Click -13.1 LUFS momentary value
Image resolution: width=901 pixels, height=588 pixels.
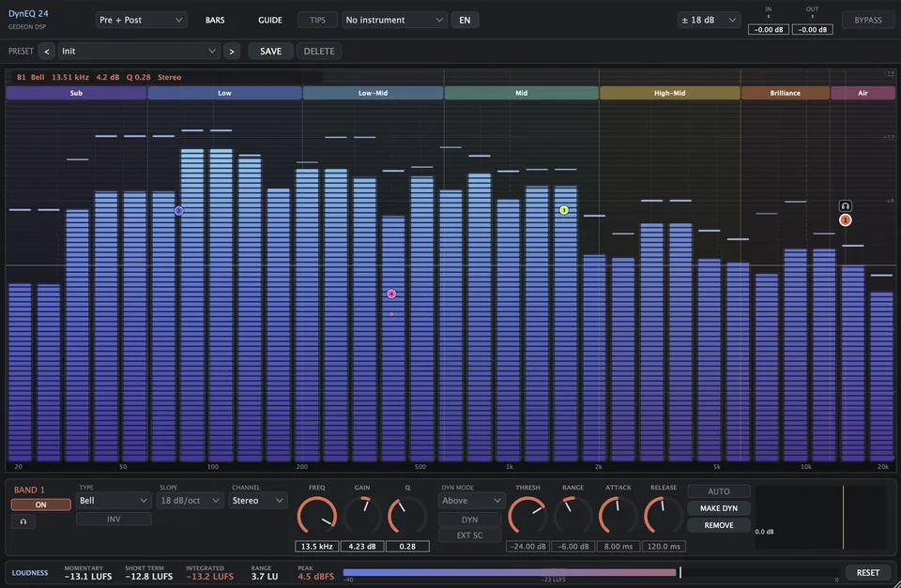pos(88,576)
